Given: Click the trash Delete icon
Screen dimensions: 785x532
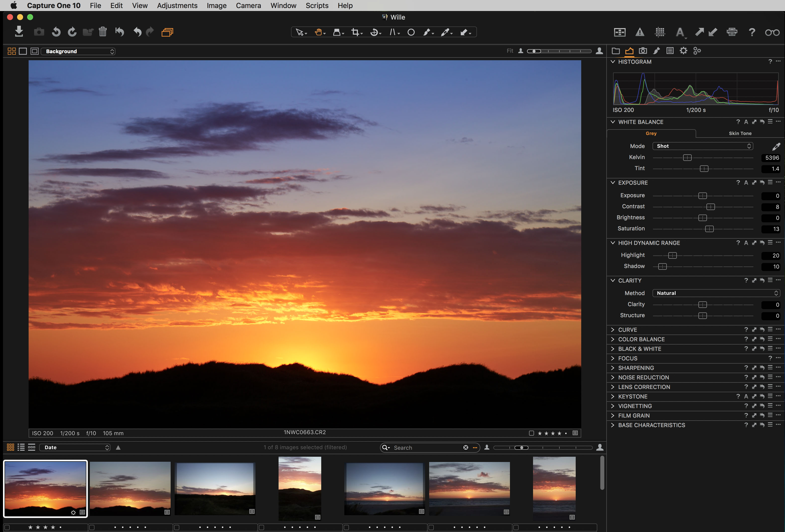Looking at the screenshot, I should (103, 32).
